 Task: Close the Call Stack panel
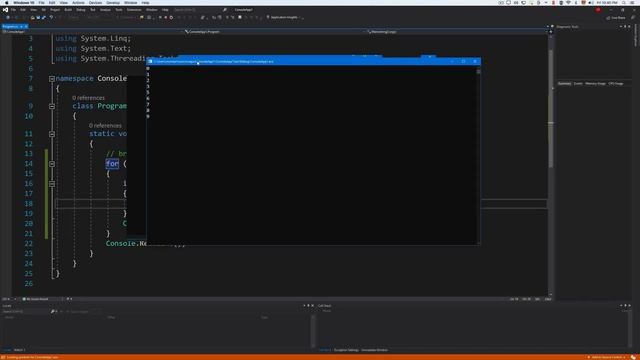[629, 305]
